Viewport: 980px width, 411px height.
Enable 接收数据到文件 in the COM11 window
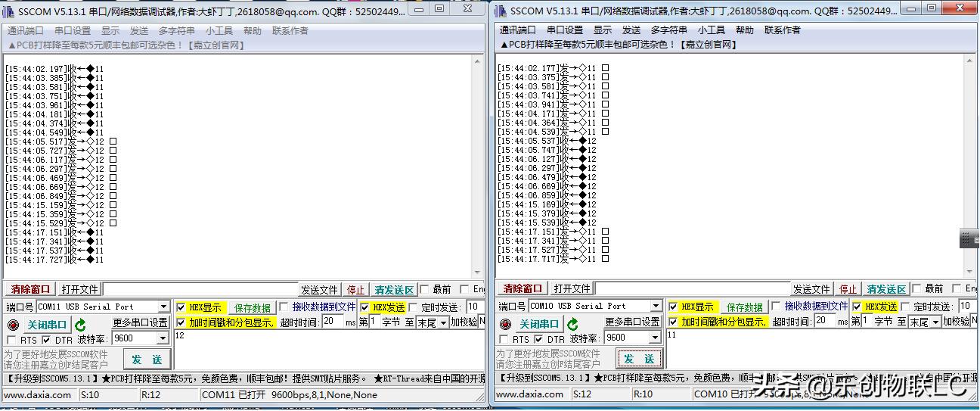[x=284, y=307]
